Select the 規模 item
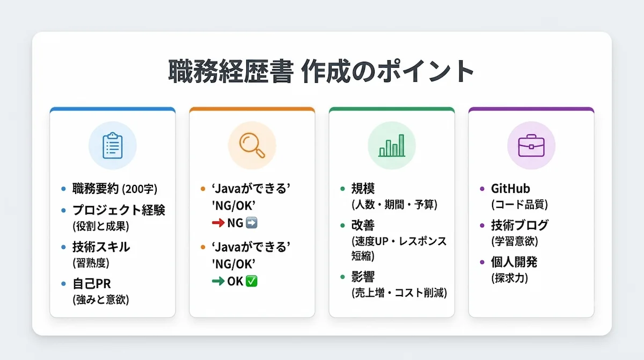 tap(363, 189)
